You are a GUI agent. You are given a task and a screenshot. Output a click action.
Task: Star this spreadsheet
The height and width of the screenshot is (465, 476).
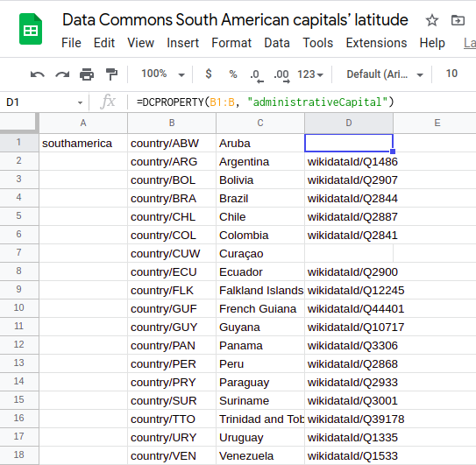pyautogui.click(x=431, y=21)
